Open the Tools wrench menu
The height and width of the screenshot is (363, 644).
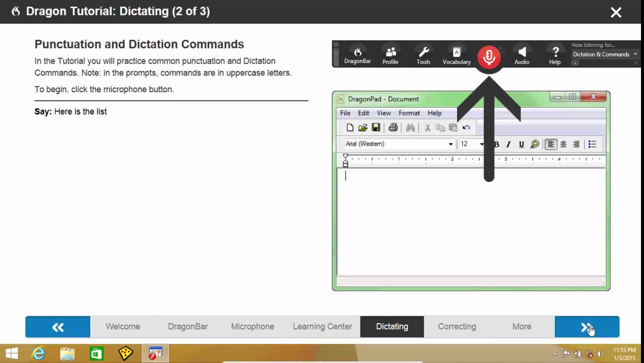[423, 55]
